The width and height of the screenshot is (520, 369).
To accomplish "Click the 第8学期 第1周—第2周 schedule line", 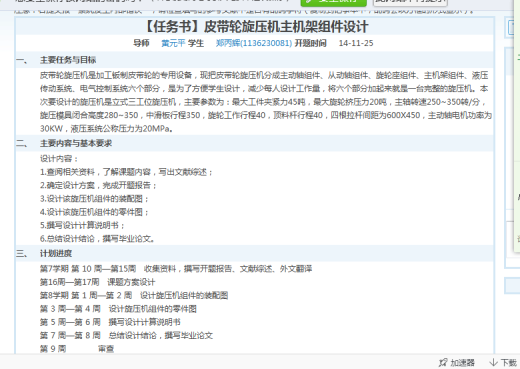I will pyautogui.click(x=134, y=295).
